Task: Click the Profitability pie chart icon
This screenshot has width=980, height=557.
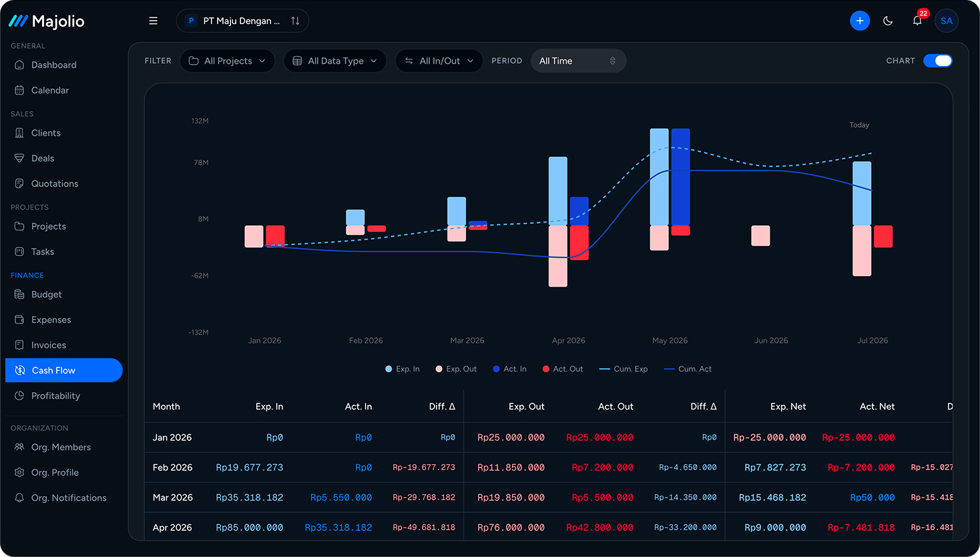Action: [x=19, y=396]
